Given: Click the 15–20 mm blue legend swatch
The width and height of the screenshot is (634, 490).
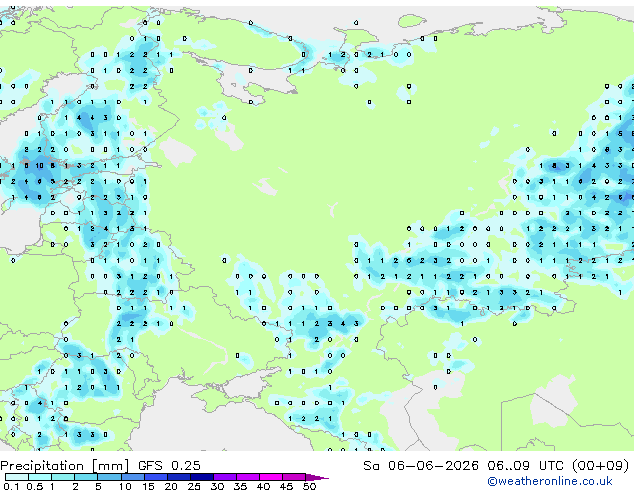Looking at the screenshot, I should (x=155, y=477).
